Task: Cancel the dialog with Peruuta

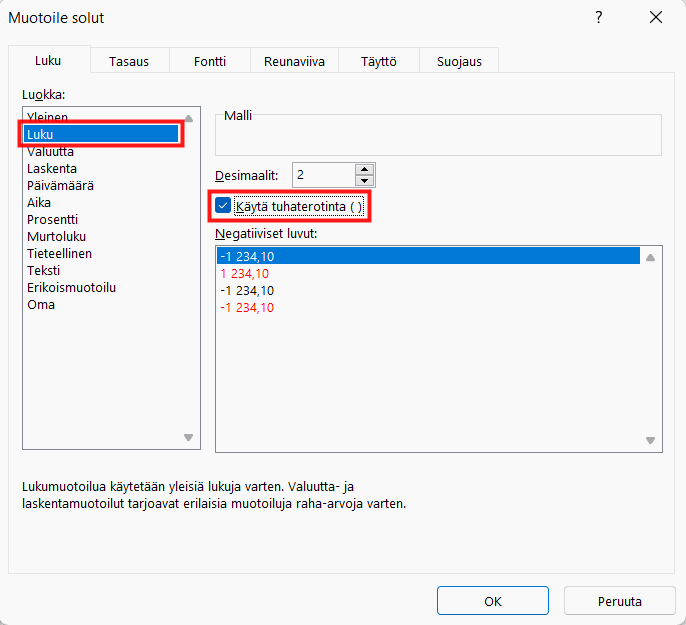Action: click(620, 601)
